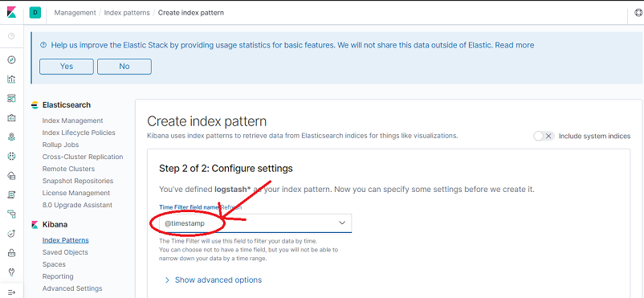Open Index Management in the Elasticsearch section
Screen dimensions: 644x298
(x=73, y=120)
